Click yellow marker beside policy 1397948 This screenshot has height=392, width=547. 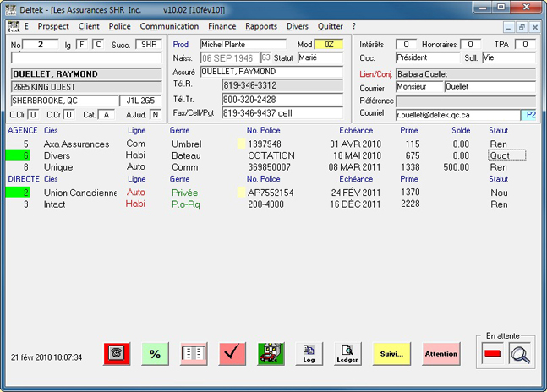coord(241,144)
